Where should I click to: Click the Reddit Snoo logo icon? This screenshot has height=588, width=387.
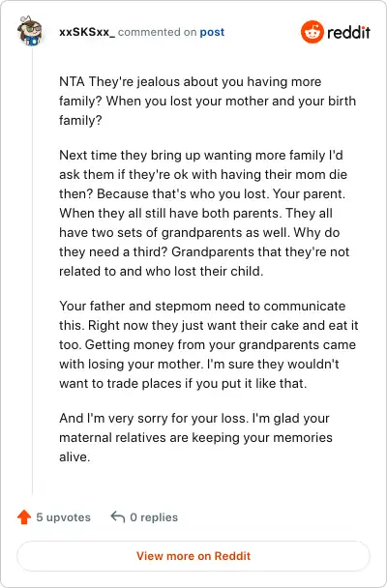pos(312,32)
